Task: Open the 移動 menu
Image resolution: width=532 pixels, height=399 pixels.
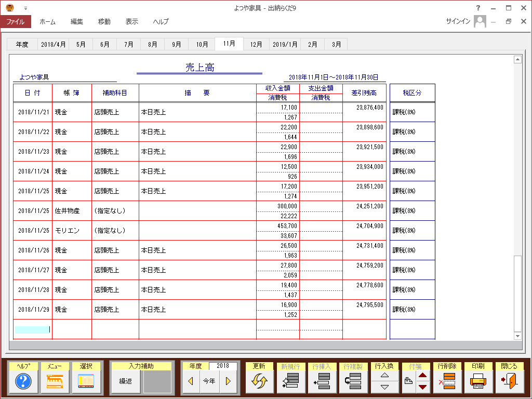Action: [104, 21]
